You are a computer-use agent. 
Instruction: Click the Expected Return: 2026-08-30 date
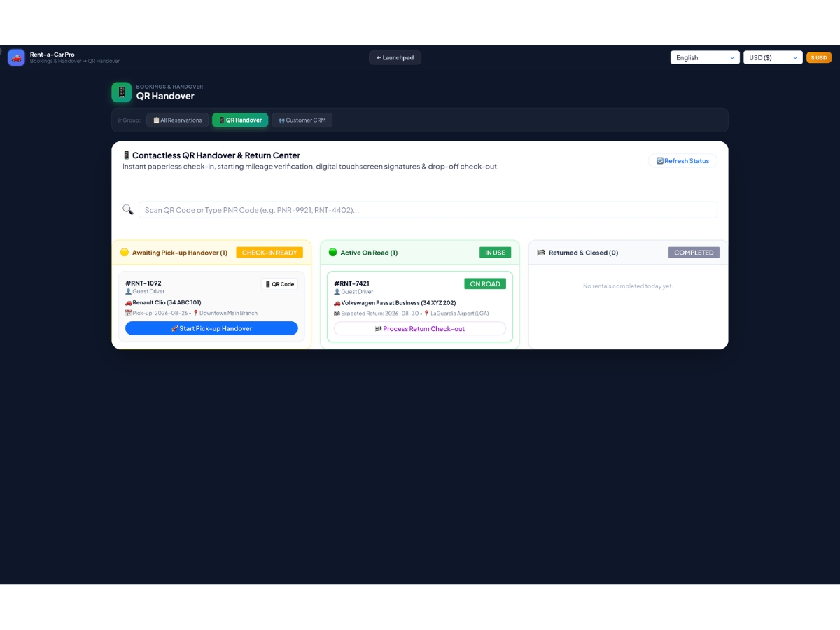[x=379, y=313]
